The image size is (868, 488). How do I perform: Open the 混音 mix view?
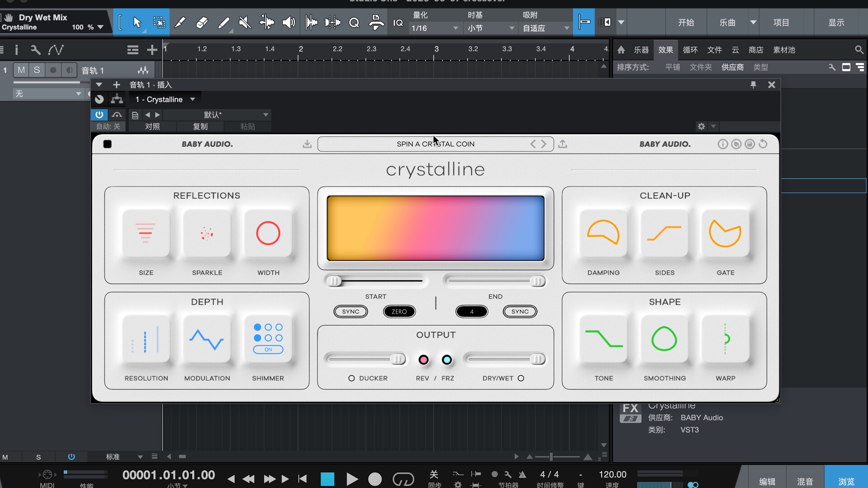tap(805, 482)
